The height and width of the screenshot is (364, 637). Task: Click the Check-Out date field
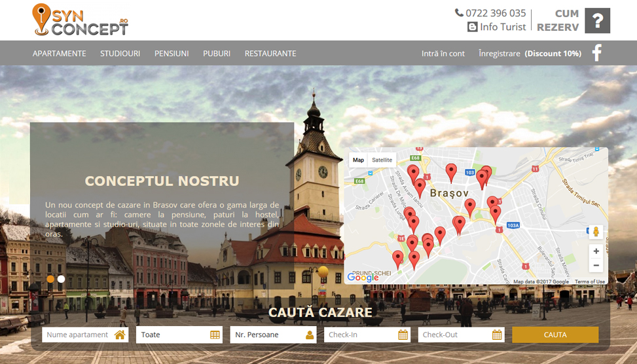461,335
